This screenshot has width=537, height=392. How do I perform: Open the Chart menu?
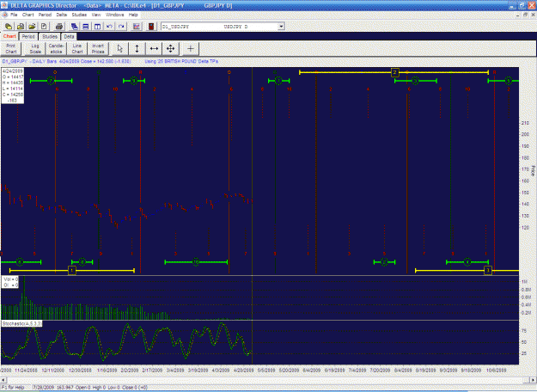tap(28, 15)
